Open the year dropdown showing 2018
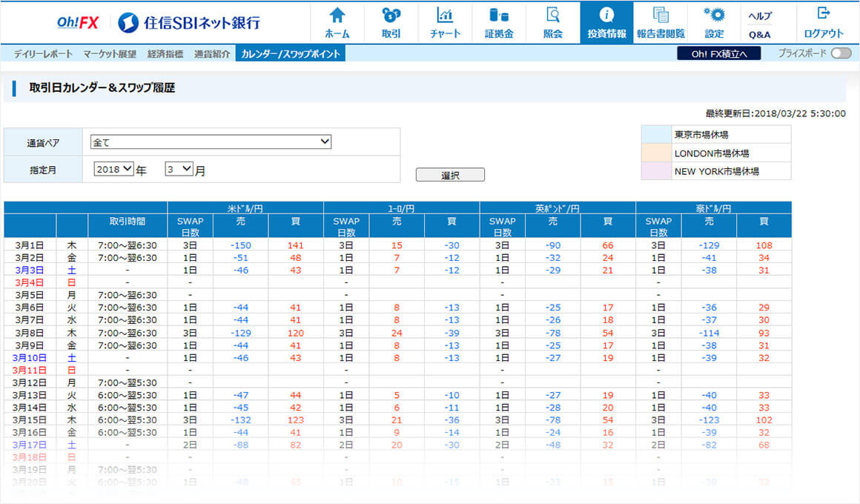 pyautogui.click(x=113, y=169)
